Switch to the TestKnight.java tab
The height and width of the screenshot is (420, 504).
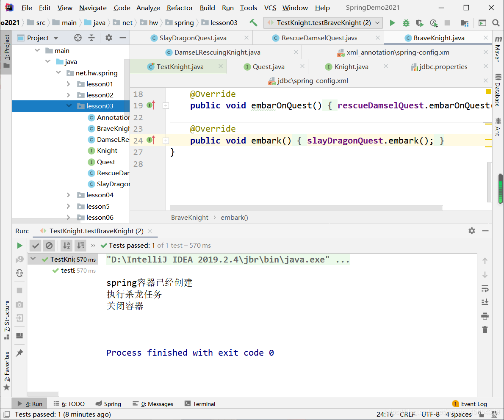pos(180,66)
